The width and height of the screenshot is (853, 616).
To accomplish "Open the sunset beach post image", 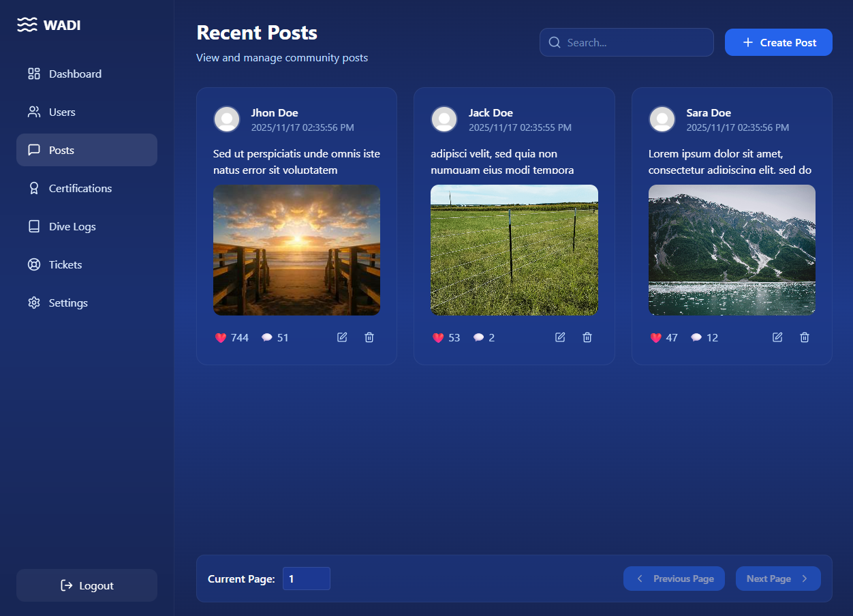I will (x=296, y=250).
